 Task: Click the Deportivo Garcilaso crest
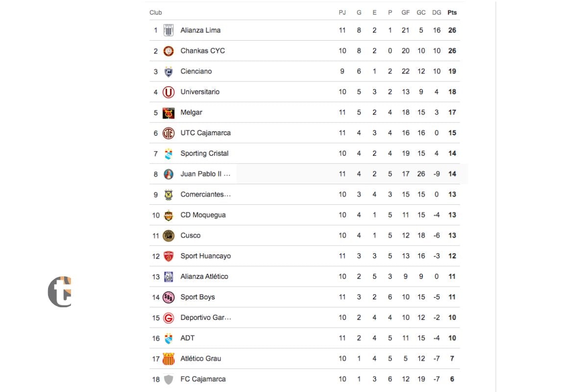click(168, 318)
